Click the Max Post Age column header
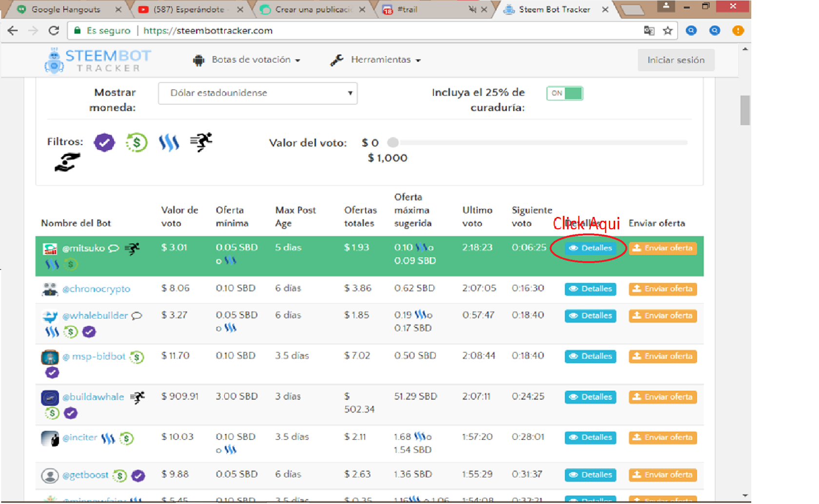The width and height of the screenshot is (819, 504). pyautogui.click(x=295, y=216)
